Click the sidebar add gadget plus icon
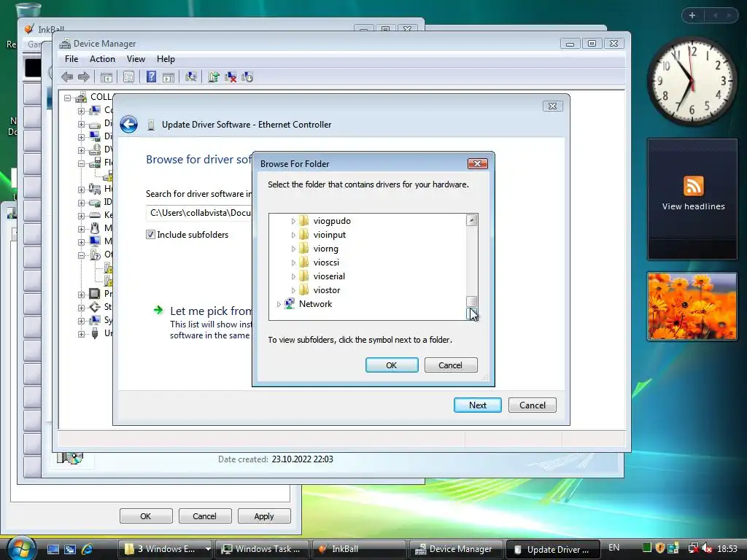 692,15
